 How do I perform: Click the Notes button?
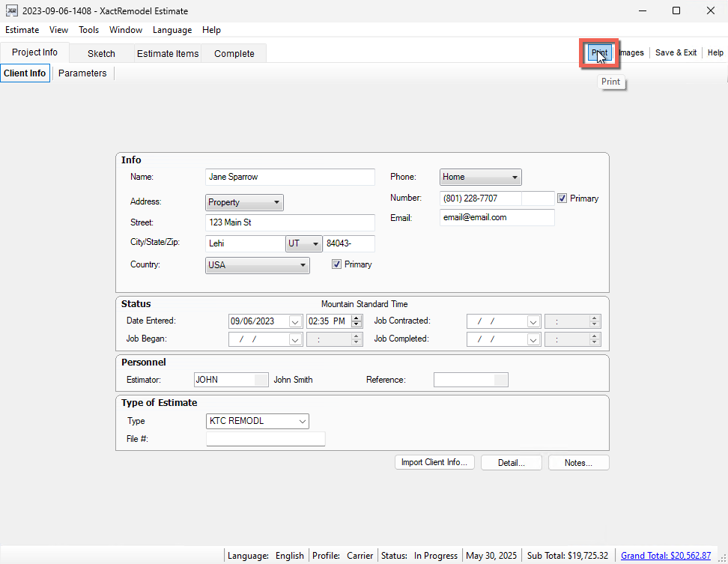click(x=578, y=463)
